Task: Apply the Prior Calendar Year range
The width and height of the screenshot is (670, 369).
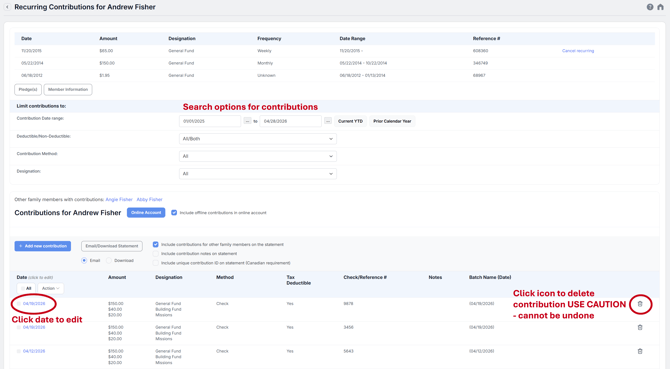Action: 392,121
